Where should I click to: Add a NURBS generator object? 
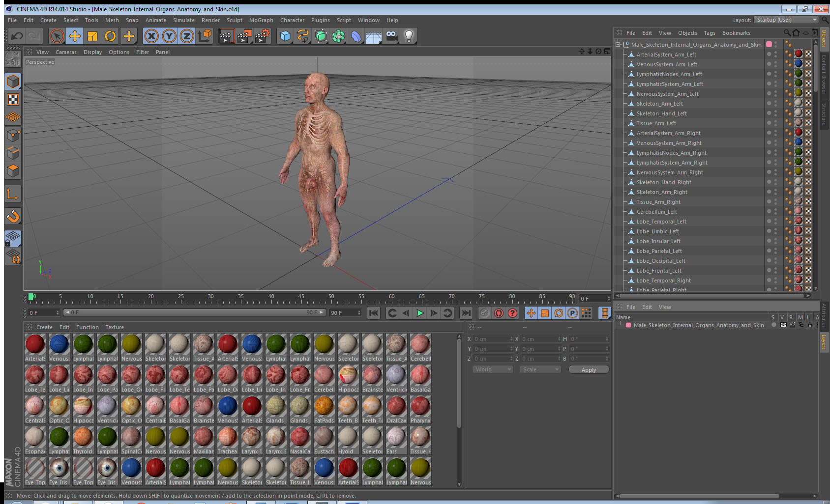click(321, 36)
